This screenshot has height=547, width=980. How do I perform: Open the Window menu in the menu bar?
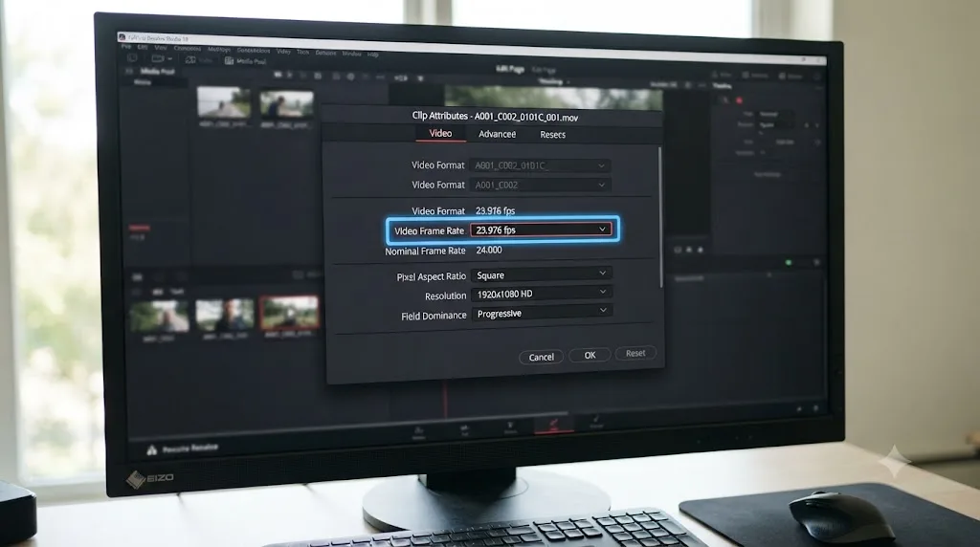[351, 54]
